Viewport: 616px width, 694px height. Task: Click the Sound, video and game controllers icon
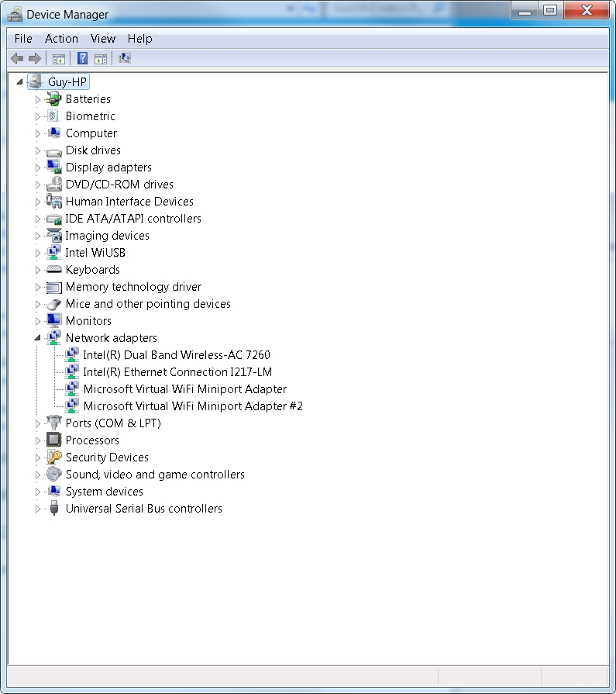pos(53,475)
